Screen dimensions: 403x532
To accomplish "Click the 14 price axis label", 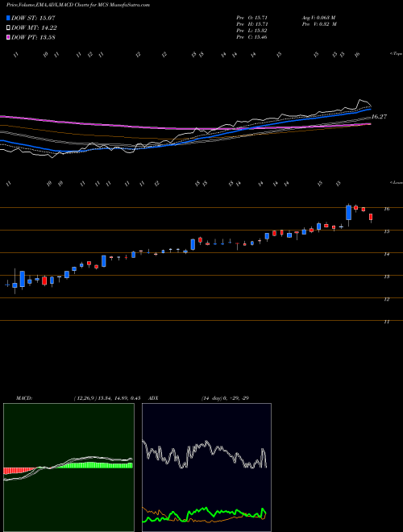I will (387, 254).
